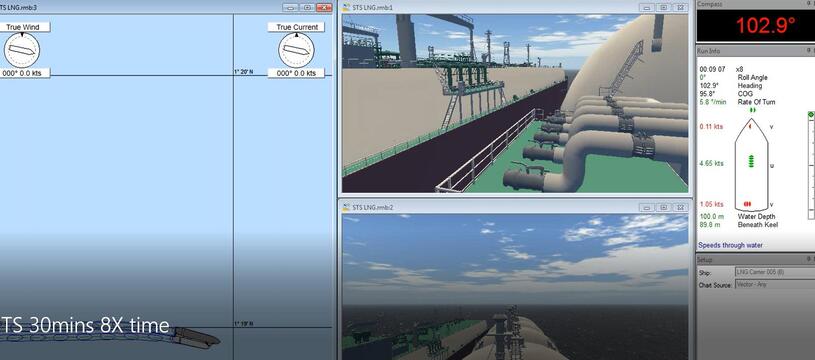Click the green rudder indicator above ship bow
Screen dimensions: 815x360
pos(753,110)
